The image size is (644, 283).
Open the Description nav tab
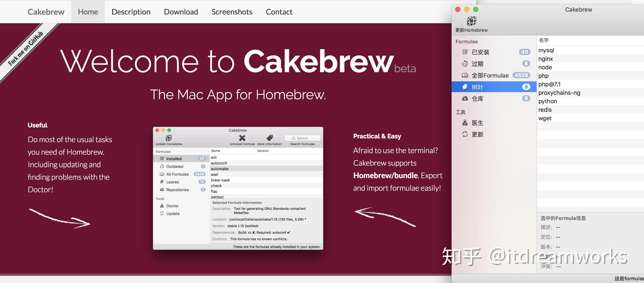click(x=131, y=12)
